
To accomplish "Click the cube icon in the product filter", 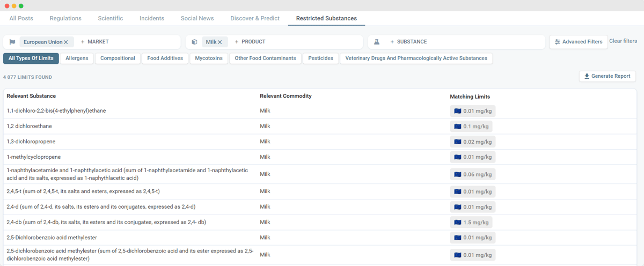I will click(x=194, y=42).
